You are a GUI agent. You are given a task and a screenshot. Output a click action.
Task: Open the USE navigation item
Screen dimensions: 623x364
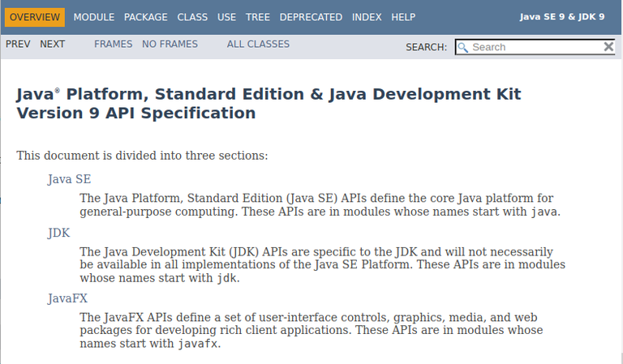[x=226, y=18]
